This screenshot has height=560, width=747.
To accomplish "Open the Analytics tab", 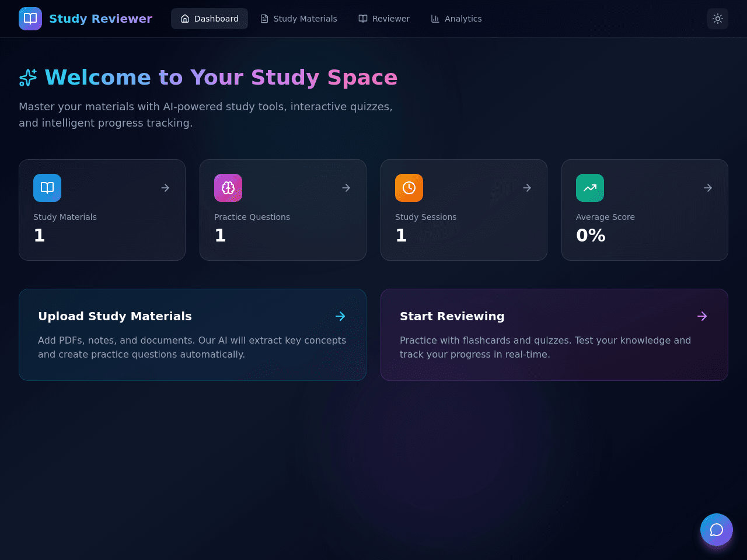I will 456,19.
